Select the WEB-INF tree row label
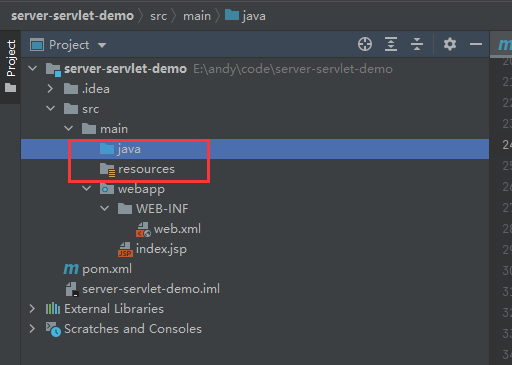The height and width of the screenshot is (365, 512). click(x=162, y=209)
